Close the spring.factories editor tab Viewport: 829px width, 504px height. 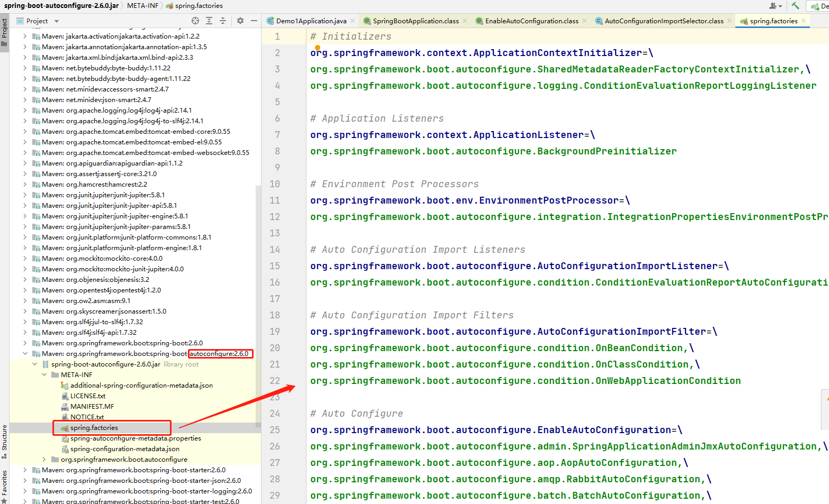804,21
